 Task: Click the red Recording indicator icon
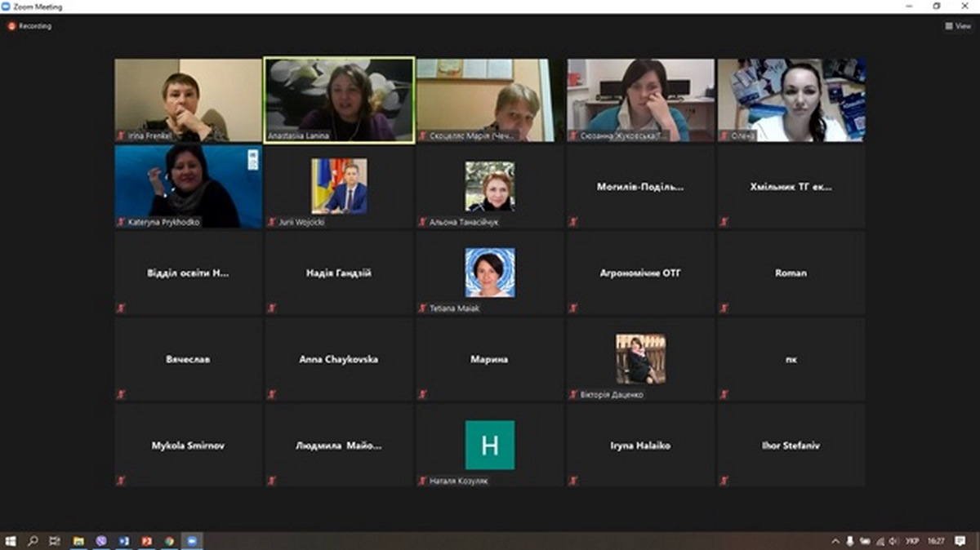click(11, 26)
